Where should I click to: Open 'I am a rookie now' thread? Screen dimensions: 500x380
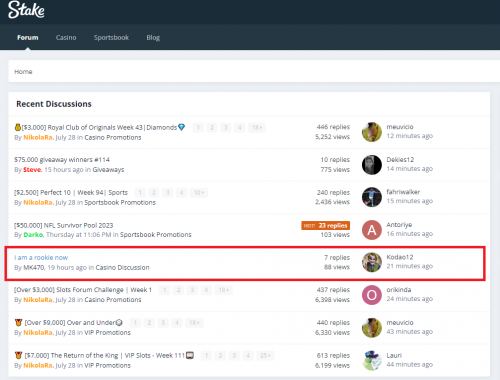point(41,257)
